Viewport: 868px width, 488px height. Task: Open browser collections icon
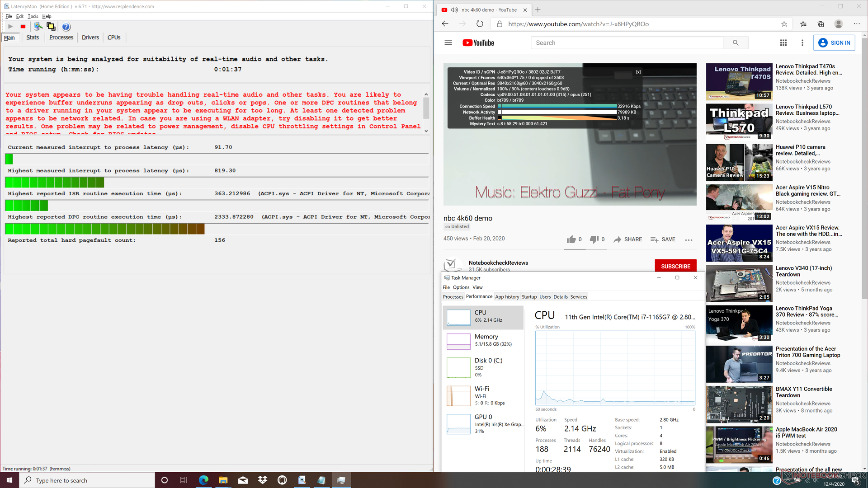pos(821,24)
